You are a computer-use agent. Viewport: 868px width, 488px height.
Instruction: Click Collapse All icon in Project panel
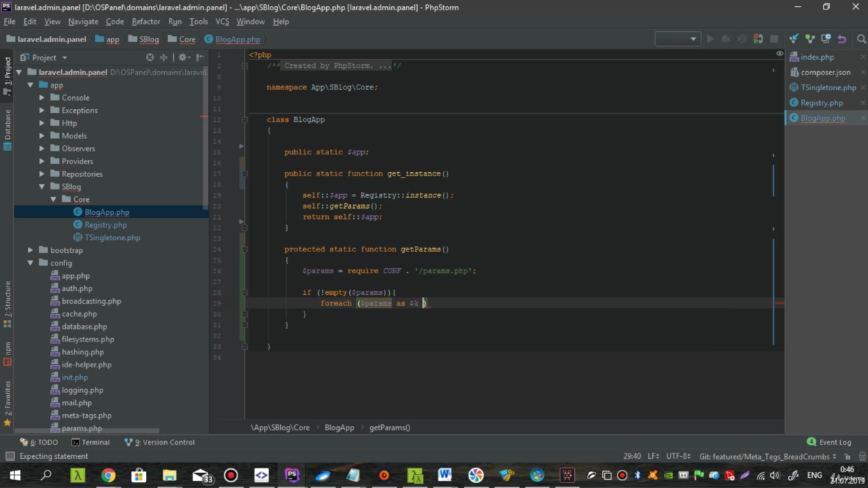tap(163, 58)
